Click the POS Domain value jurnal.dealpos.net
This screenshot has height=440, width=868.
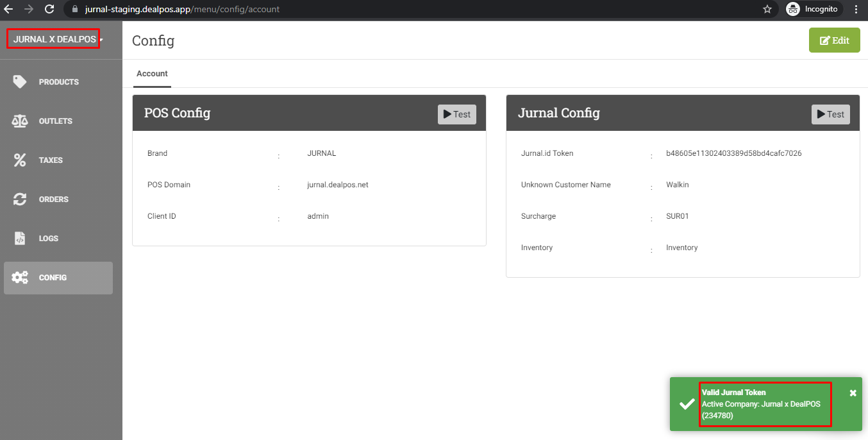click(x=338, y=185)
